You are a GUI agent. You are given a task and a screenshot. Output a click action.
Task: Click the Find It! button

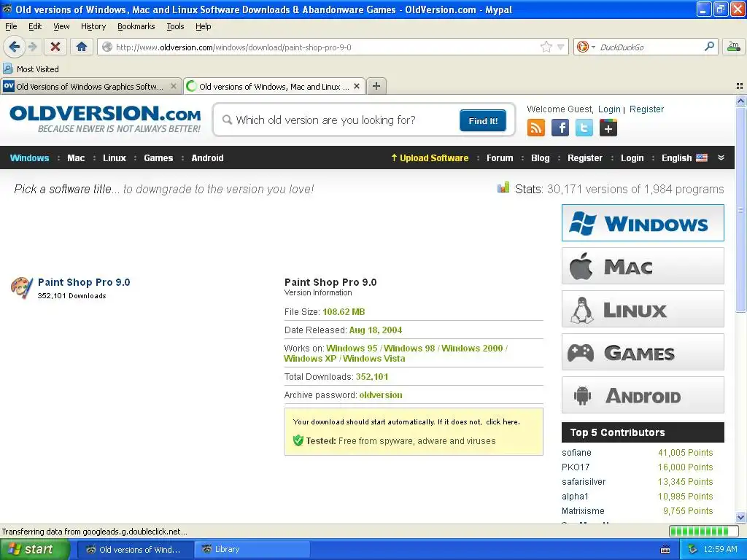[483, 120]
